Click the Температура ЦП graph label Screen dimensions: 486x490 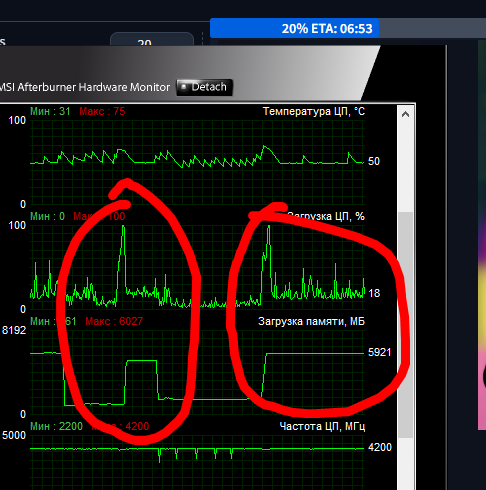314,111
